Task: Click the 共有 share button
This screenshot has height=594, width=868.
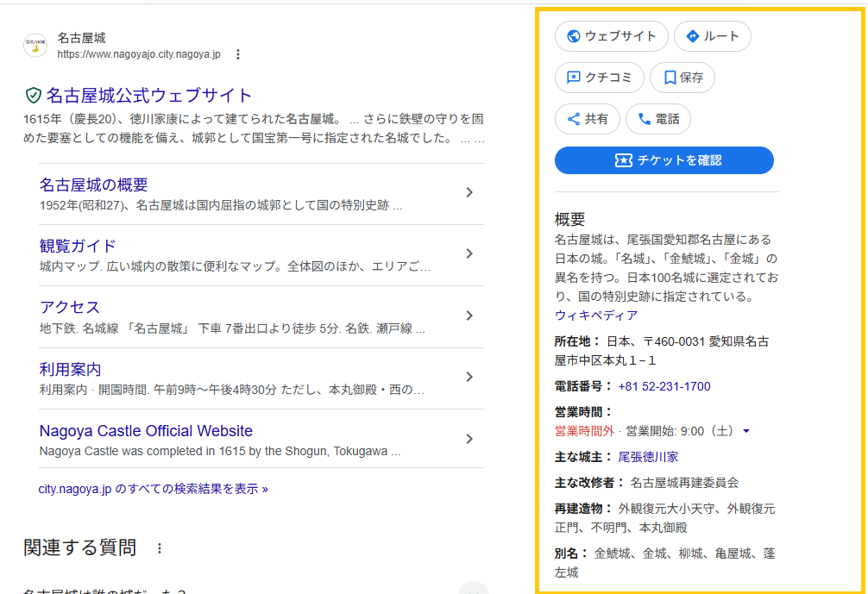Action: click(588, 119)
